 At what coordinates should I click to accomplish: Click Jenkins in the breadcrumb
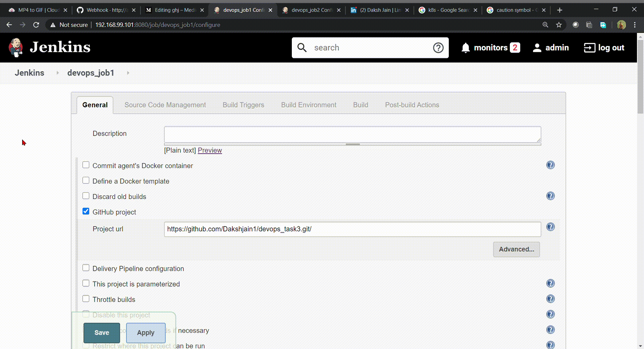coord(30,73)
